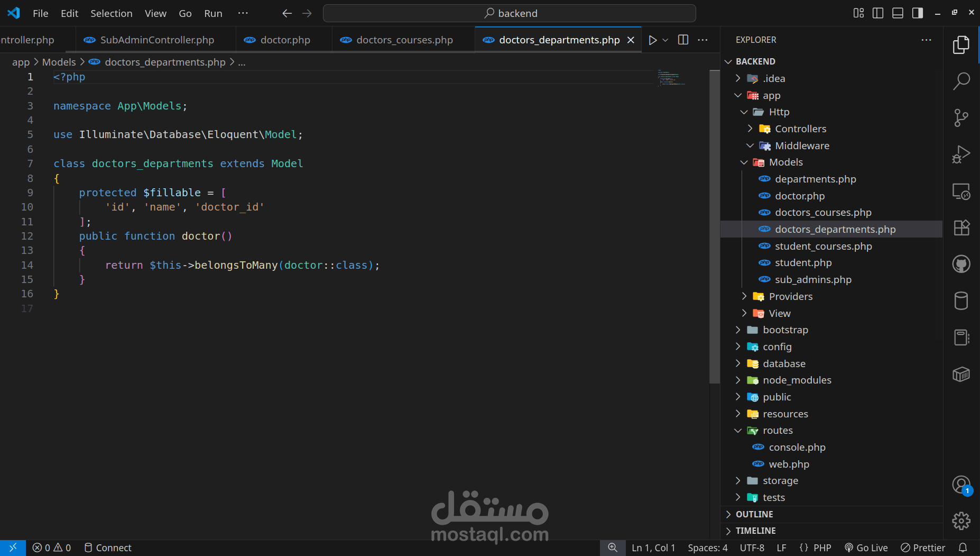The width and height of the screenshot is (980, 556).
Task: Open the Run and Debug icon
Action: coord(961,154)
